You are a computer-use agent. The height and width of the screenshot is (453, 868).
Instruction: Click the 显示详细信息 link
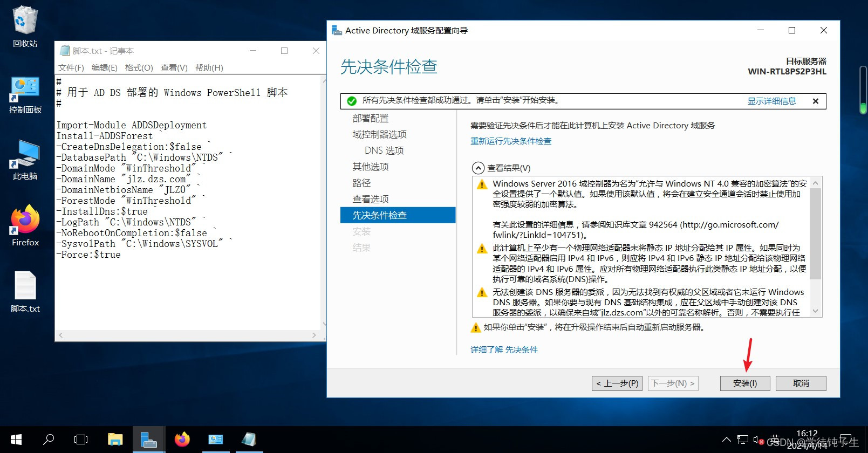pos(771,101)
